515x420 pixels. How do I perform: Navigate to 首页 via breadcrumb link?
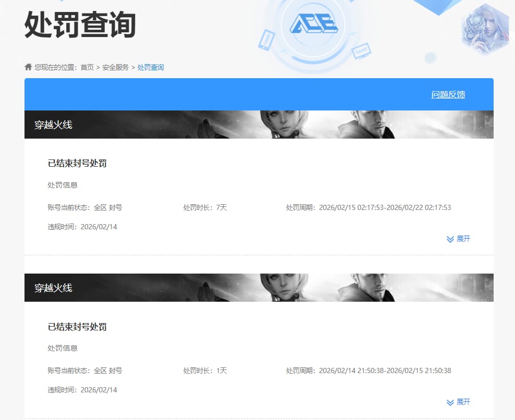(85, 67)
